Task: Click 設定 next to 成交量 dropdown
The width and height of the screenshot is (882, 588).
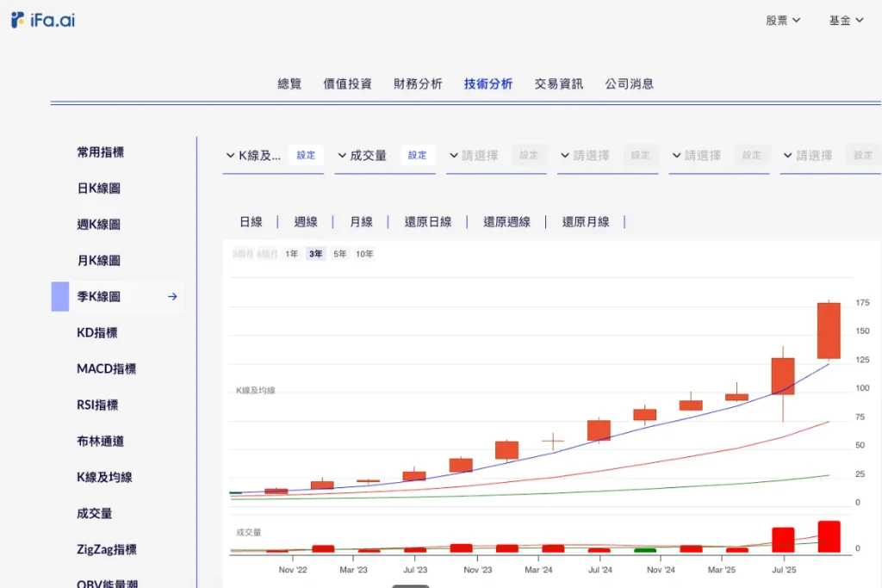Action: [x=418, y=155]
